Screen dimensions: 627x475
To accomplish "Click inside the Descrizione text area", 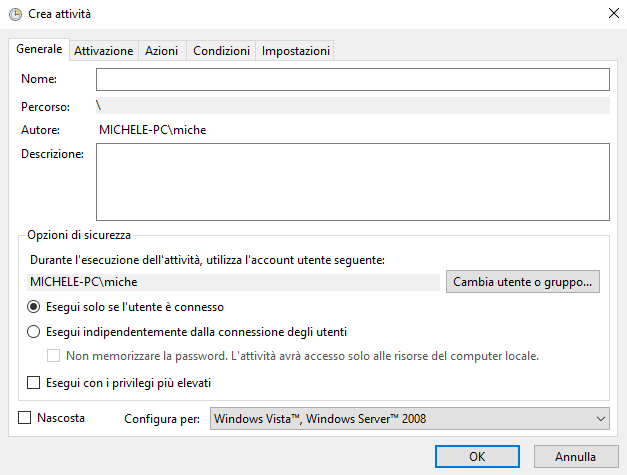I will [x=353, y=182].
